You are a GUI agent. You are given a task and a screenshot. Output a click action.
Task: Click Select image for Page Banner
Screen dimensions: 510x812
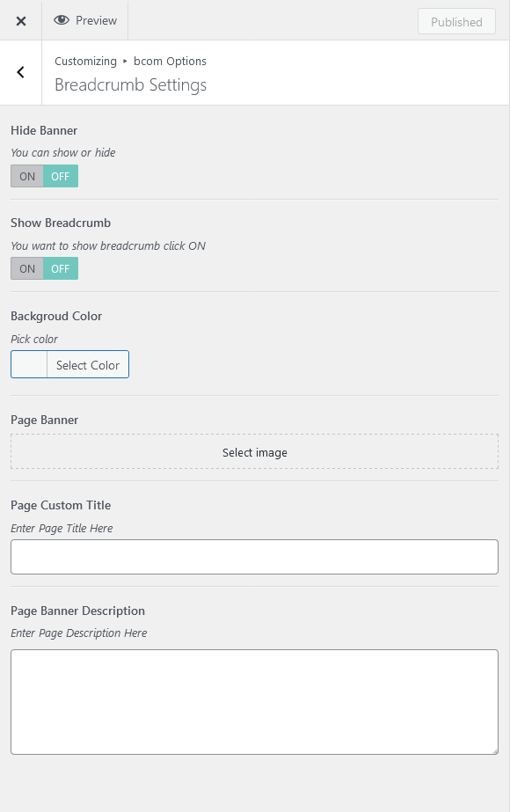pos(254,451)
